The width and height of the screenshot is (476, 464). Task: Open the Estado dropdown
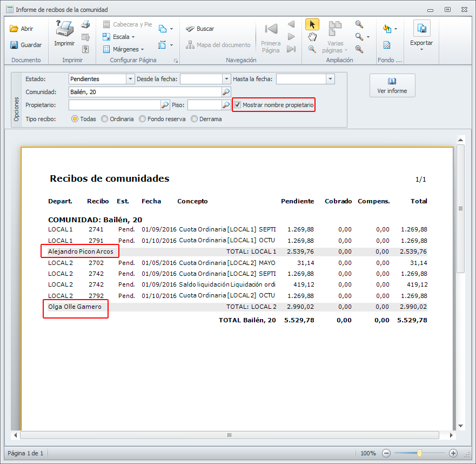tap(130, 79)
